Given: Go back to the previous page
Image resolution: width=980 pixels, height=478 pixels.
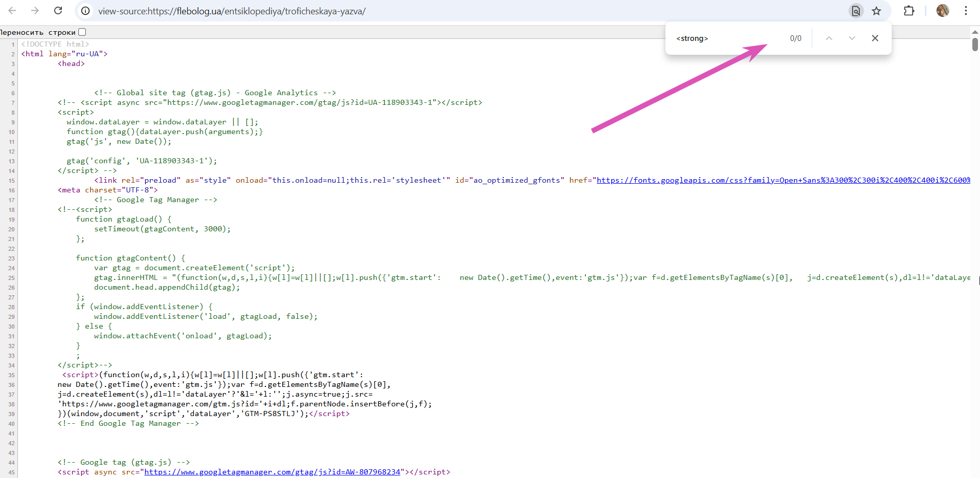Looking at the screenshot, I should coord(12,11).
